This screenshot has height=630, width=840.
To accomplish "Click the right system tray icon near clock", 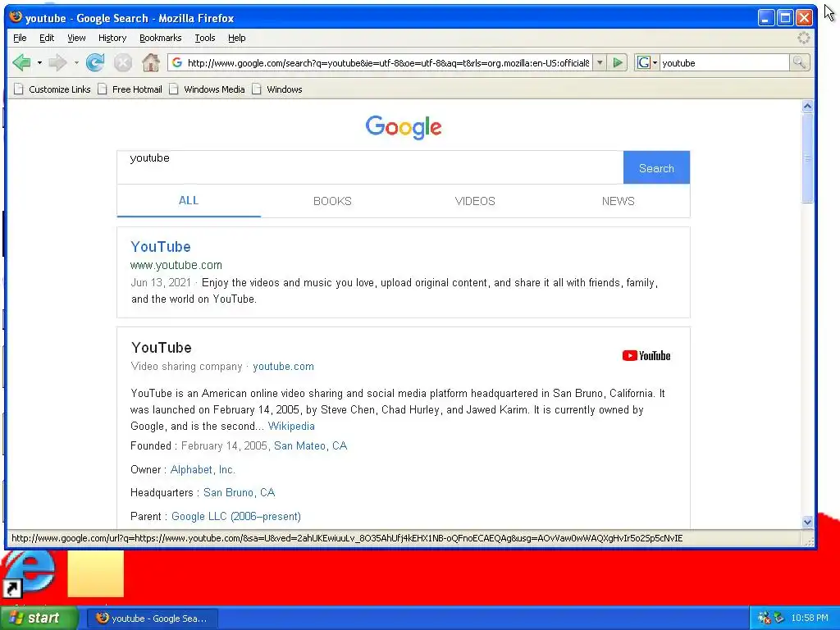I will tap(779, 618).
